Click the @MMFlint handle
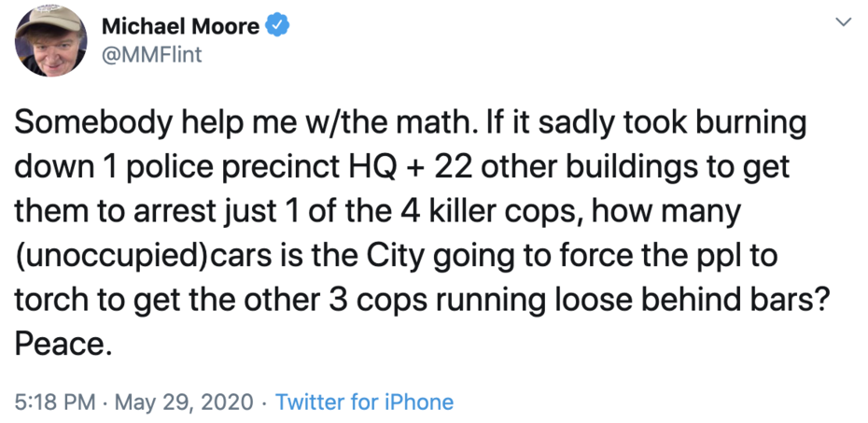 (x=151, y=54)
